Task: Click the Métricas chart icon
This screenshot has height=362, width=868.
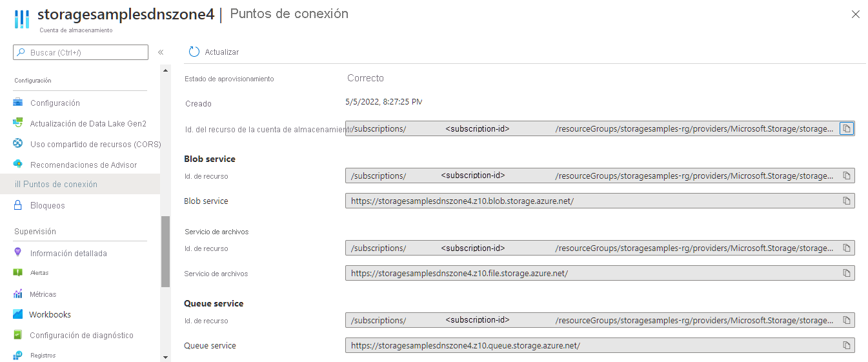Action: click(18, 294)
